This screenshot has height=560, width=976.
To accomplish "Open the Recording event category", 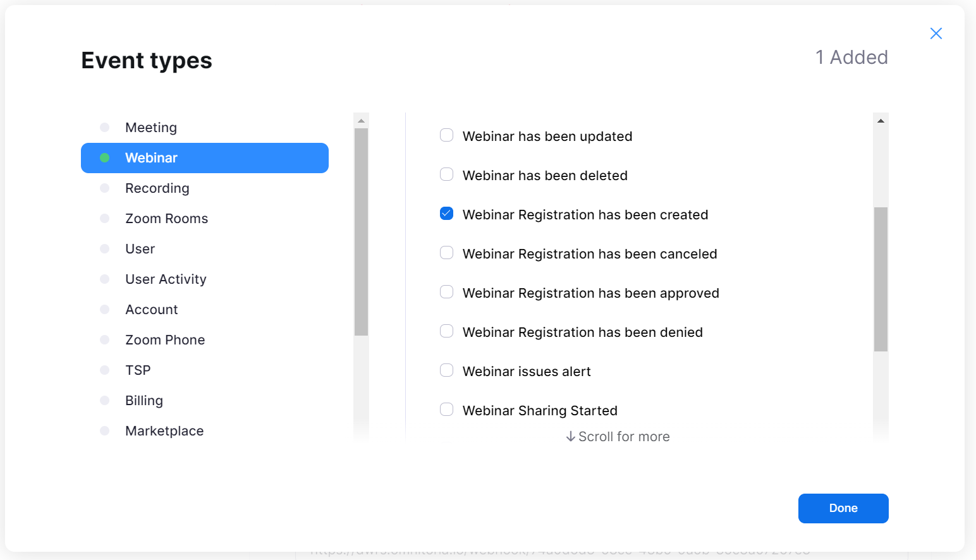I will point(157,188).
